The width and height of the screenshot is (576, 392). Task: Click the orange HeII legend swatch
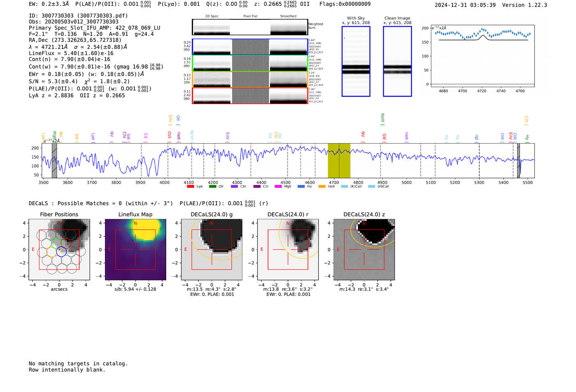[322, 187]
